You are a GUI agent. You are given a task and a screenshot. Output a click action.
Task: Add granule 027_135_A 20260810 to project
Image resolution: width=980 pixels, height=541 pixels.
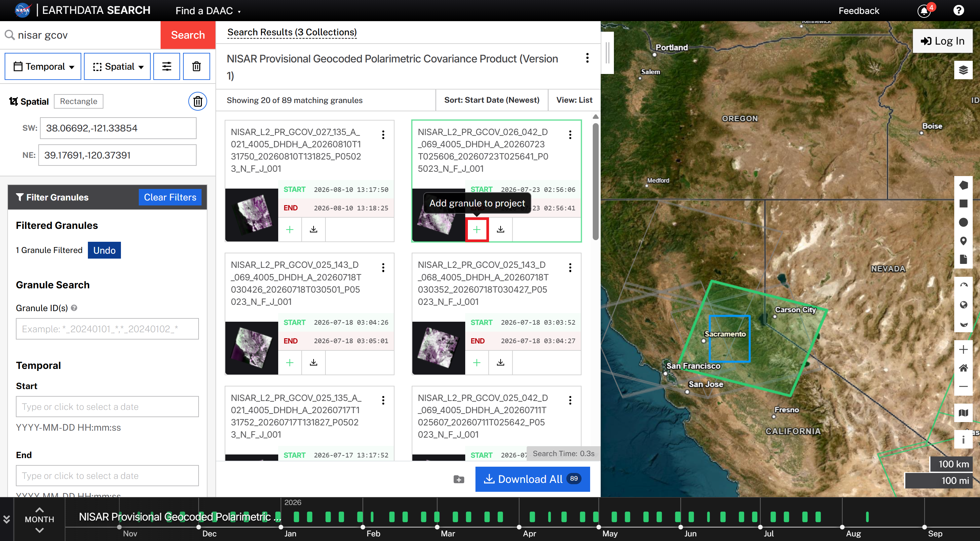tap(290, 230)
